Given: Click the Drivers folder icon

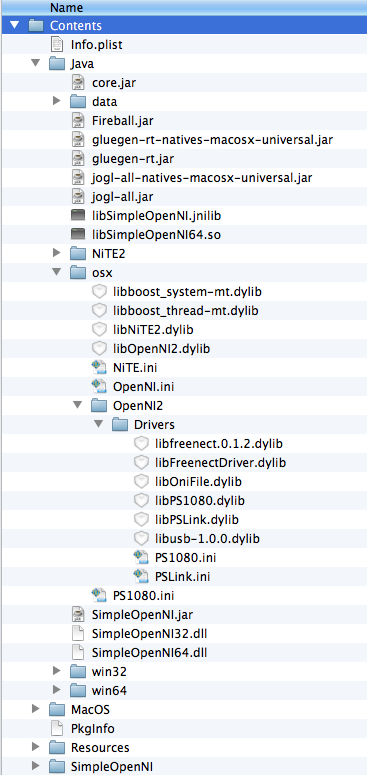Looking at the screenshot, I should (x=121, y=425).
